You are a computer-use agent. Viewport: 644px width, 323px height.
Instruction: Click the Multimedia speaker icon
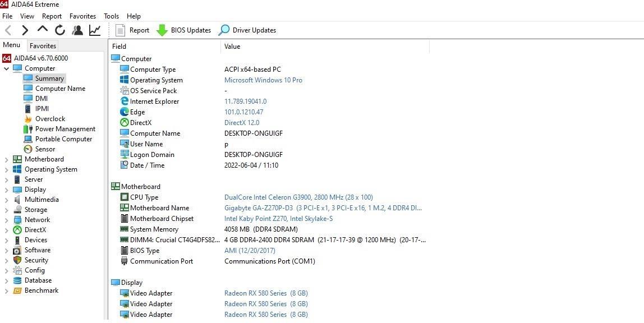(17, 200)
